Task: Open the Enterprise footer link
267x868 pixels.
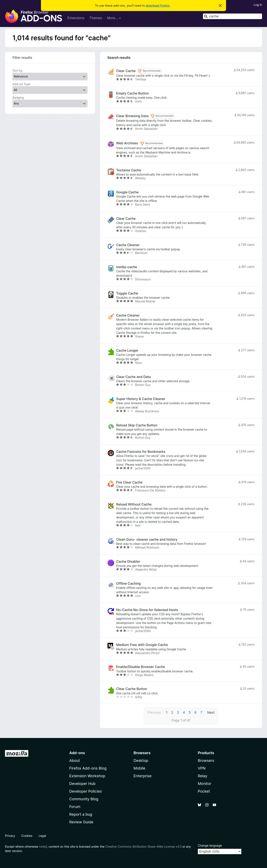Action: pyautogui.click(x=142, y=776)
